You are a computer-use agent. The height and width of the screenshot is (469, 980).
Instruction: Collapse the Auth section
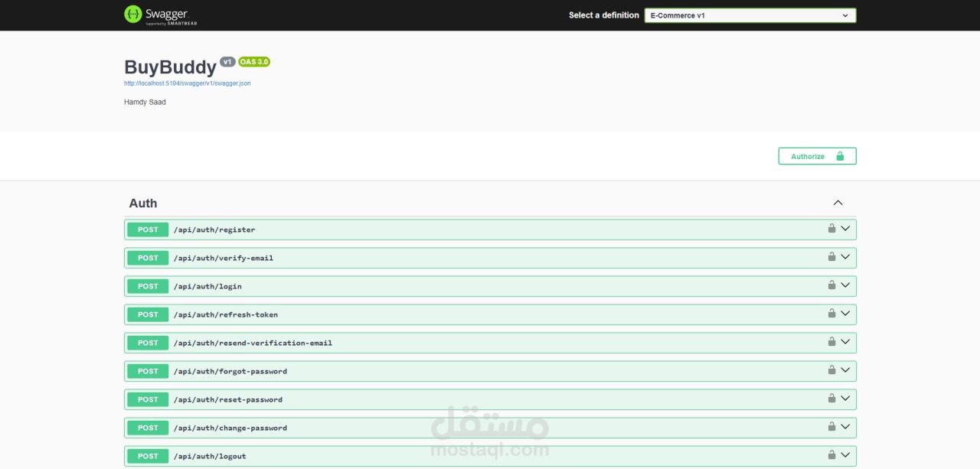[838, 203]
